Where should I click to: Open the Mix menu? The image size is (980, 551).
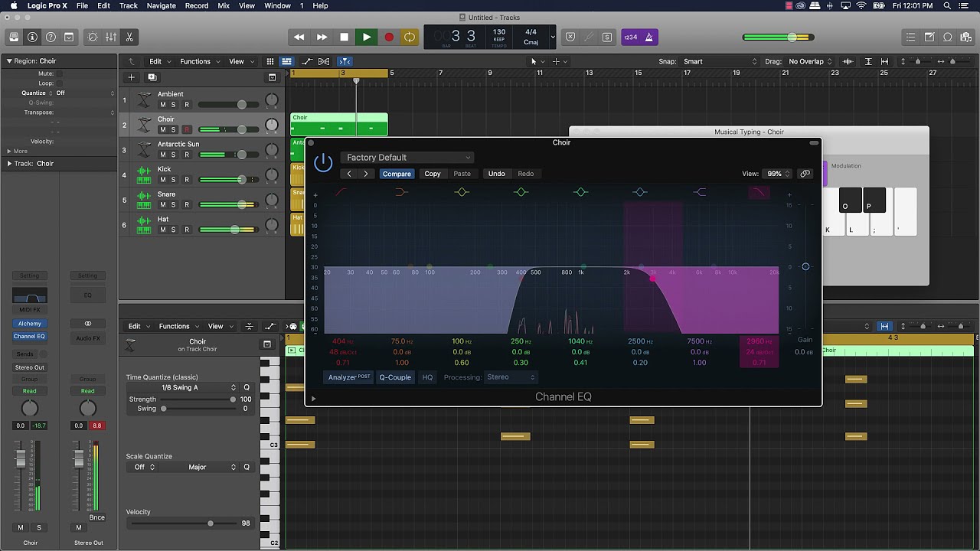pos(224,5)
